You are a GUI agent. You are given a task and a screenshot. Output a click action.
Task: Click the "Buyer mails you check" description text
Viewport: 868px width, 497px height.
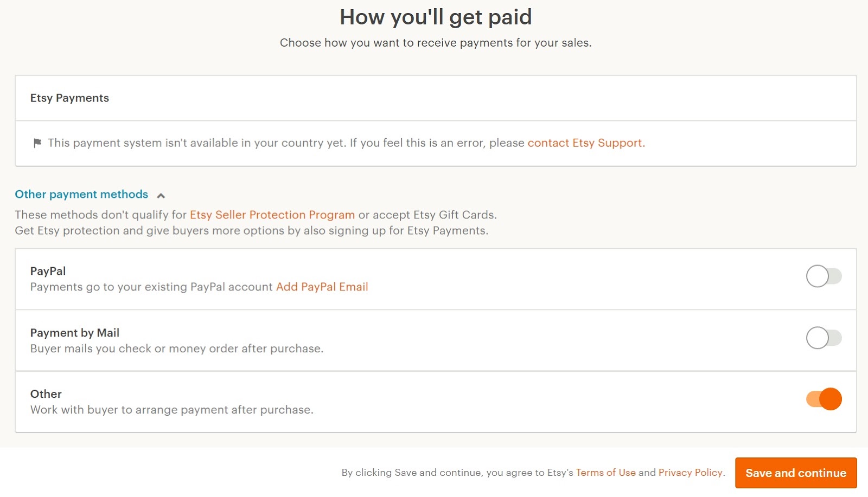[177, 348]
